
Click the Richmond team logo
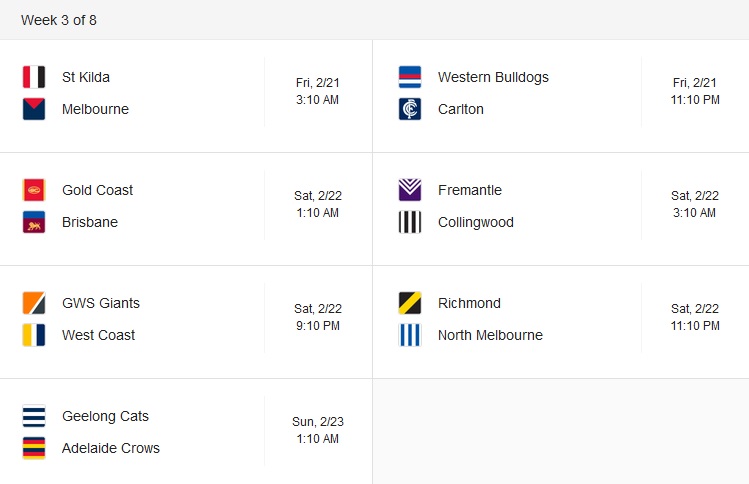click(410, 303)
